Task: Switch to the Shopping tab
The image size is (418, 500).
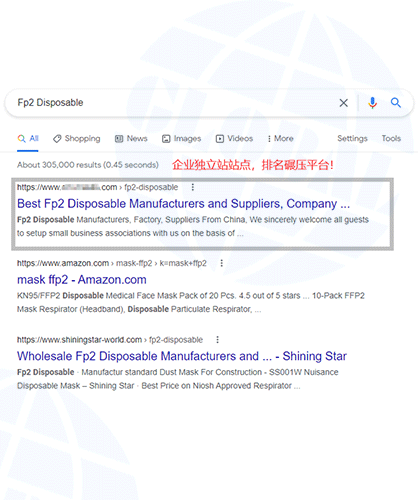Action: pyautogui.click(x=77, y=139)
